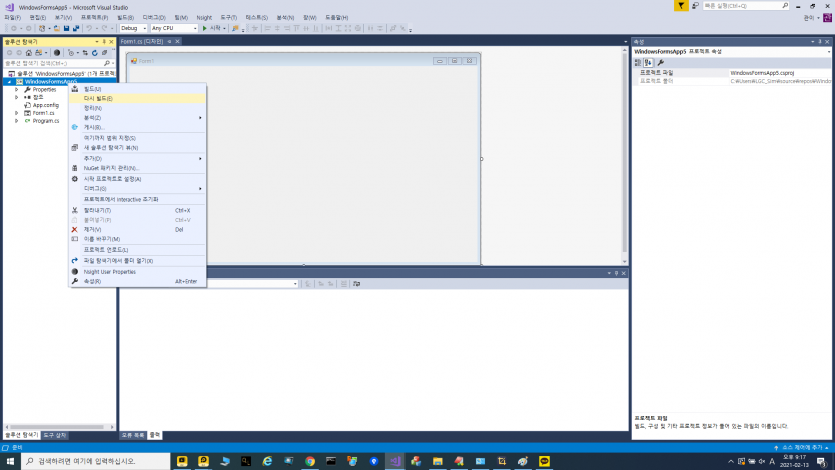This screenshot has height=470, width=835.
Task: Open the Windows notification center icon
Action: click(822, 461)
